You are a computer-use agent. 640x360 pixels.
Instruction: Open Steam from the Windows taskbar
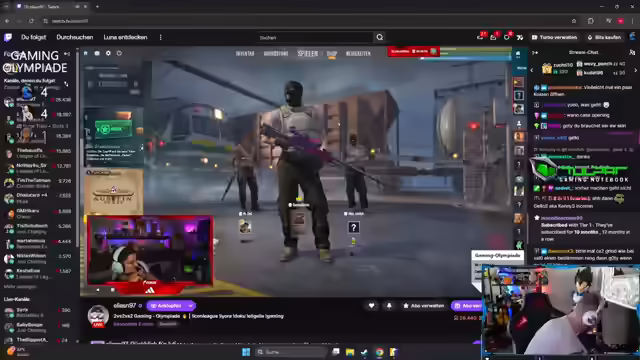pyautogui.click(x=364, y=352)
